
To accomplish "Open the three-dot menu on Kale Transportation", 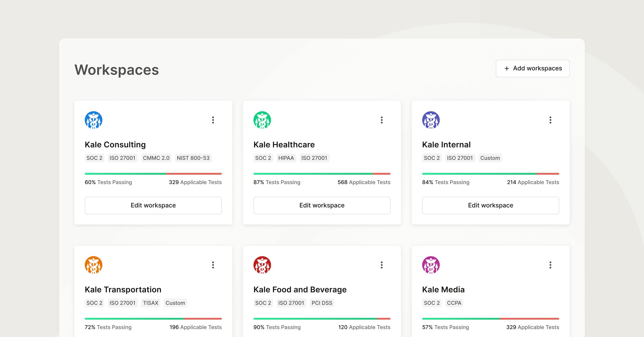I will (x=213, y=265).
